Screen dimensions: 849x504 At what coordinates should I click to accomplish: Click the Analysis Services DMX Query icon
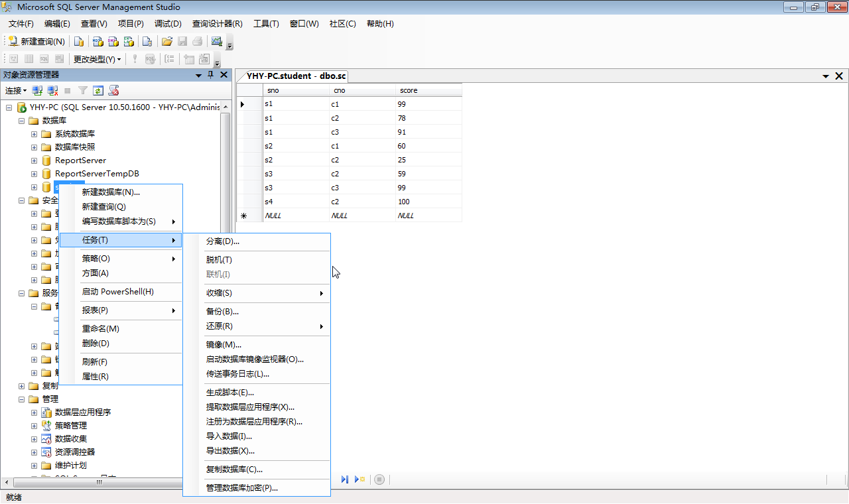[x=113, y=41]
